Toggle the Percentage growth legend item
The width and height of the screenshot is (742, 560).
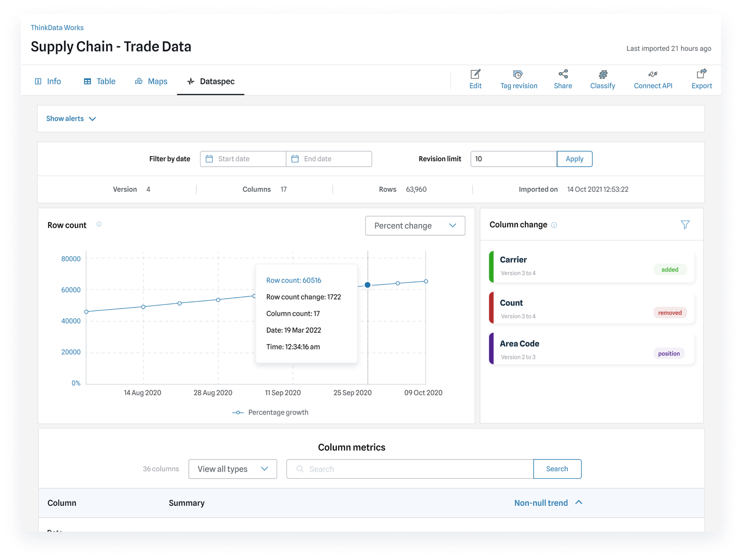270,412
